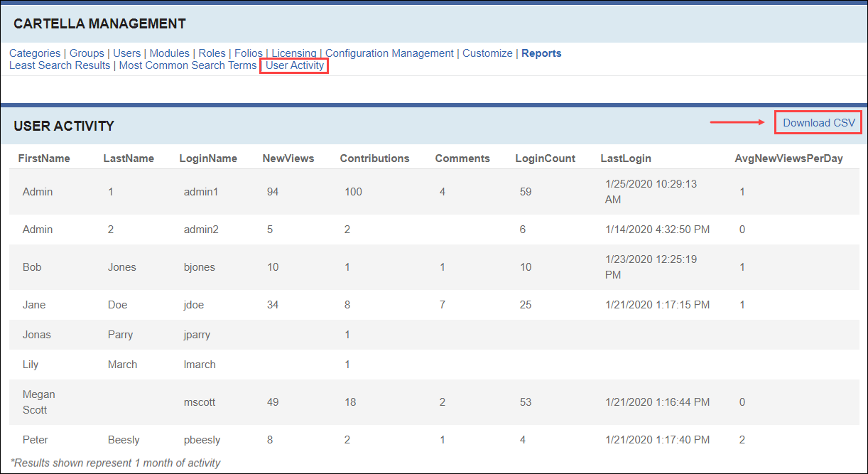
Task: Click mscott's Contributions value 18
Action: tap(350, 402)
